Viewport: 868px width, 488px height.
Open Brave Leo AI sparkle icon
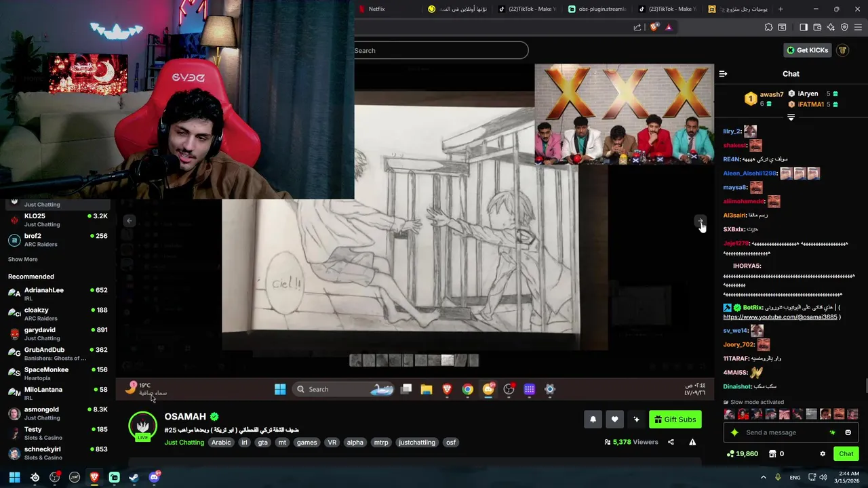point(831,27)
